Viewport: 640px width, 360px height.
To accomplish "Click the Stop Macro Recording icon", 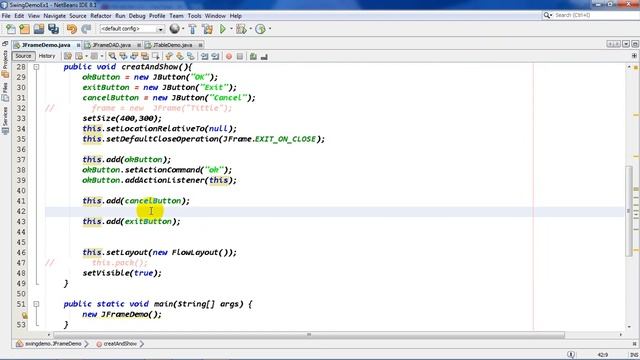I will 240,56.
